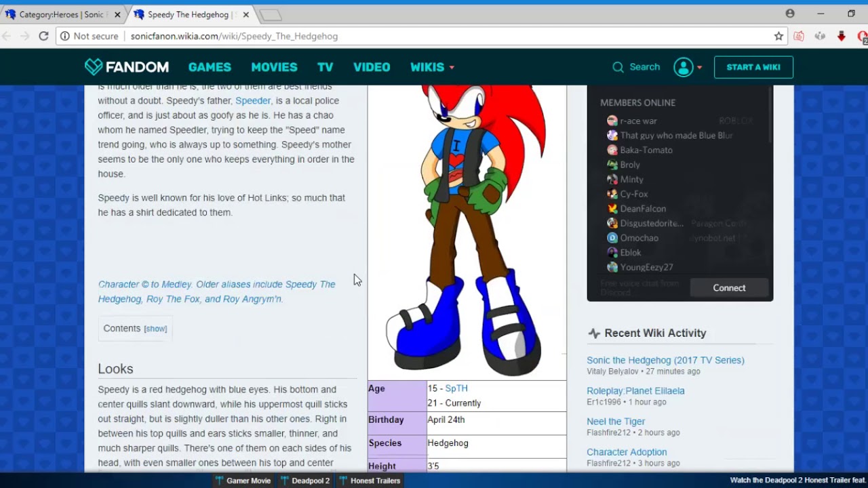Open the Chrome profile icon in title bar

(790, 14)
